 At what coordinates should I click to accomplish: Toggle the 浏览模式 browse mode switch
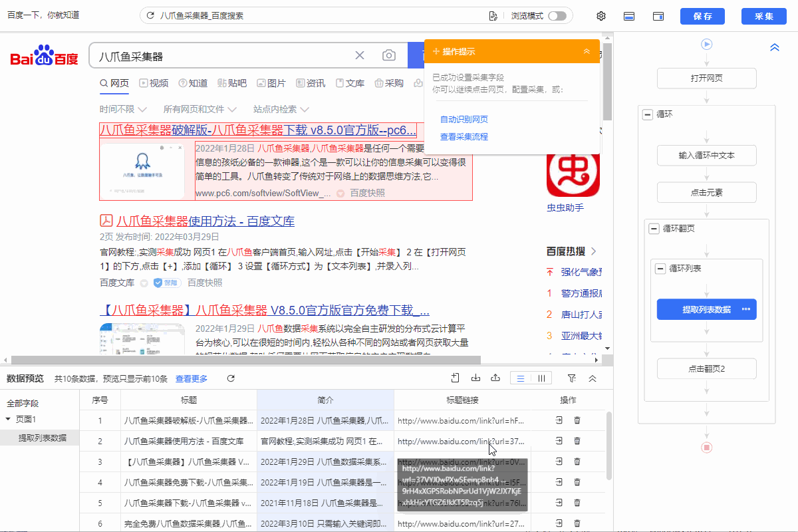(x=557, y=15)
